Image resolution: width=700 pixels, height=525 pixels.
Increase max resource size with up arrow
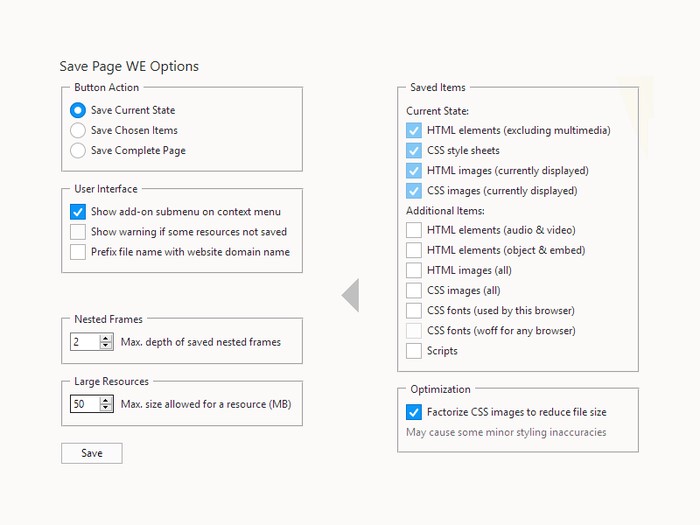106,400
